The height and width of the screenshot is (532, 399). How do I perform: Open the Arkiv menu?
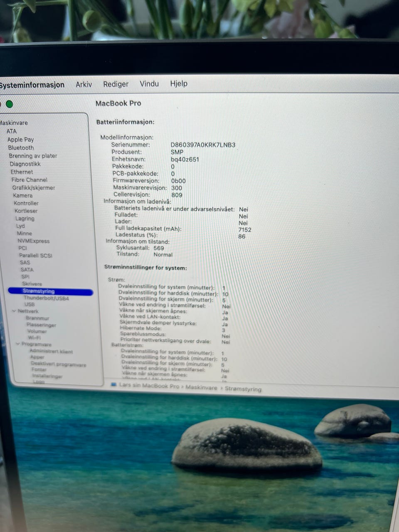(x=84, y=84)
